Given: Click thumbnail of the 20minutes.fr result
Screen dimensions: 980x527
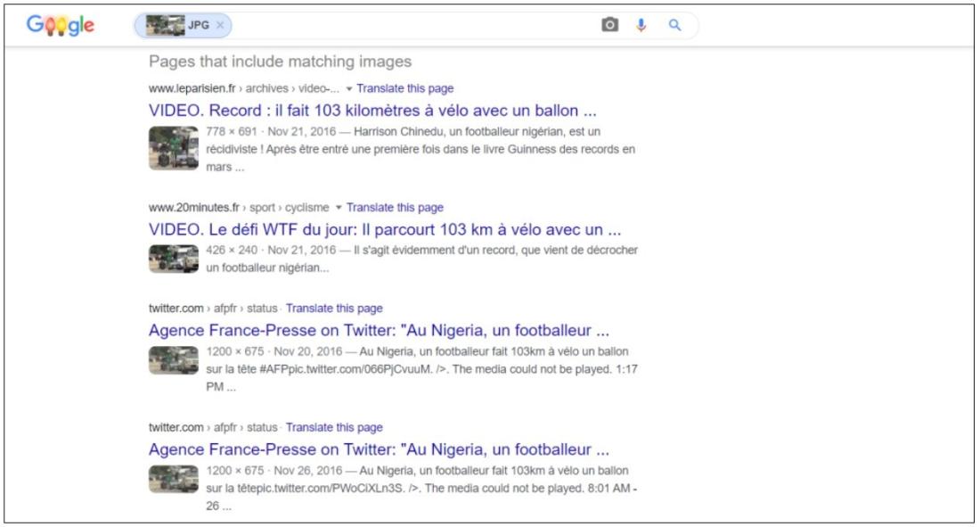Looking at the screenshot, I should [x=174, y=259].
